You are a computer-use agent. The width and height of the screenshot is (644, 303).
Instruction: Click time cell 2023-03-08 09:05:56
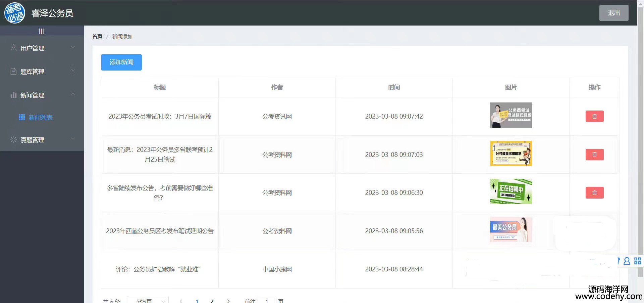point(394,231)
